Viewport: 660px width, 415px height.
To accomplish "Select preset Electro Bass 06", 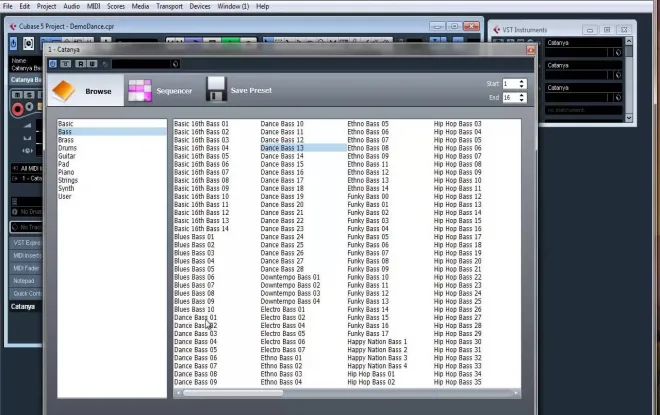I will (283, 341).
